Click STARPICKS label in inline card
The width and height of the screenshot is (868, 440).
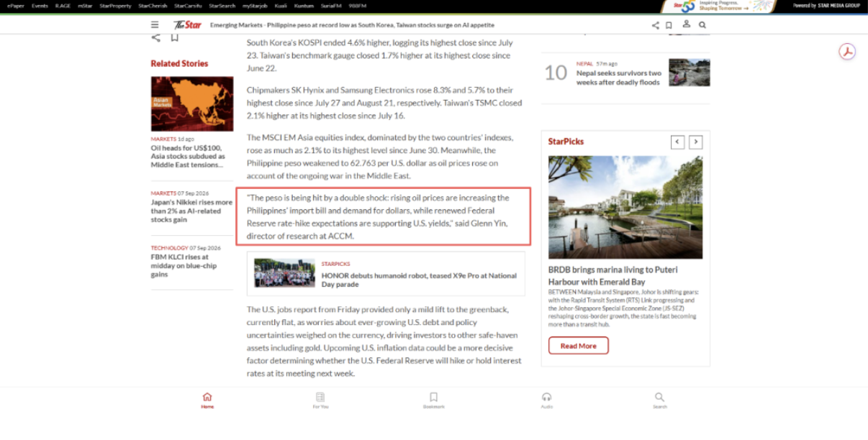point(336,264)
